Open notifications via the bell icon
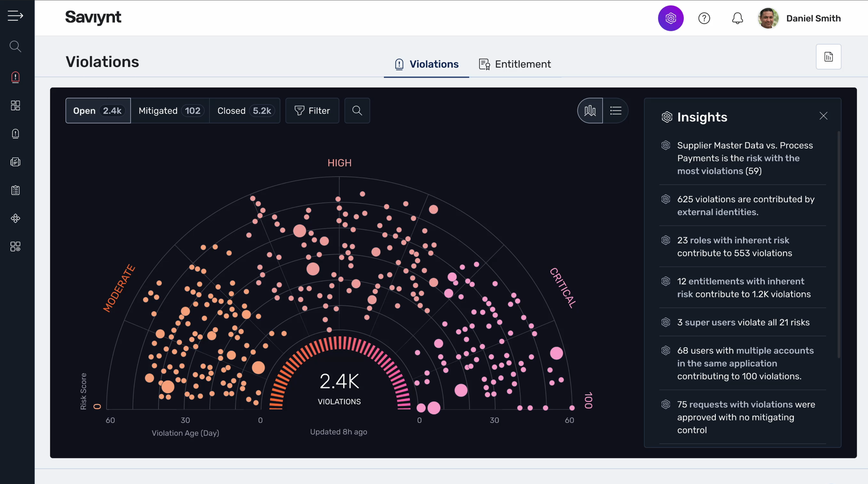This screenshot has height=484, width=868. point(738,18)
